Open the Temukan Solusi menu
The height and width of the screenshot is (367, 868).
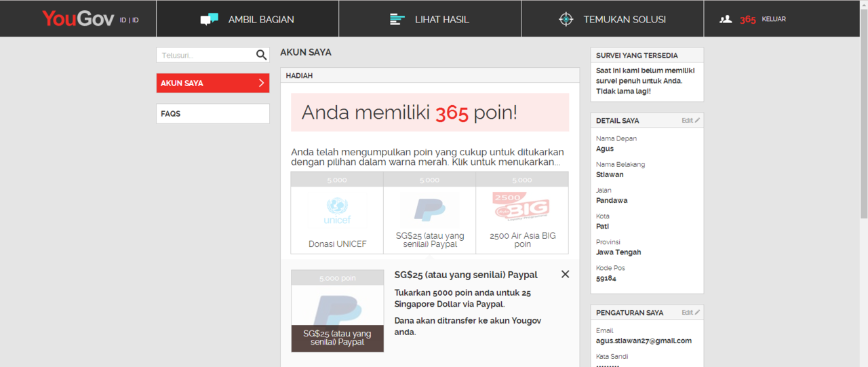pos(612,19)
